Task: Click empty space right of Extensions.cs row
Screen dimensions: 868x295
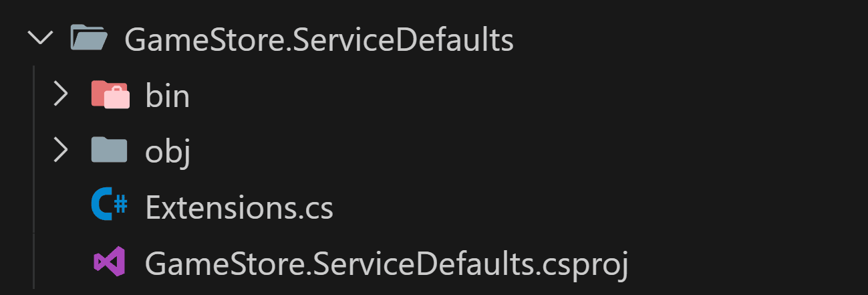Action: point(600,207)
